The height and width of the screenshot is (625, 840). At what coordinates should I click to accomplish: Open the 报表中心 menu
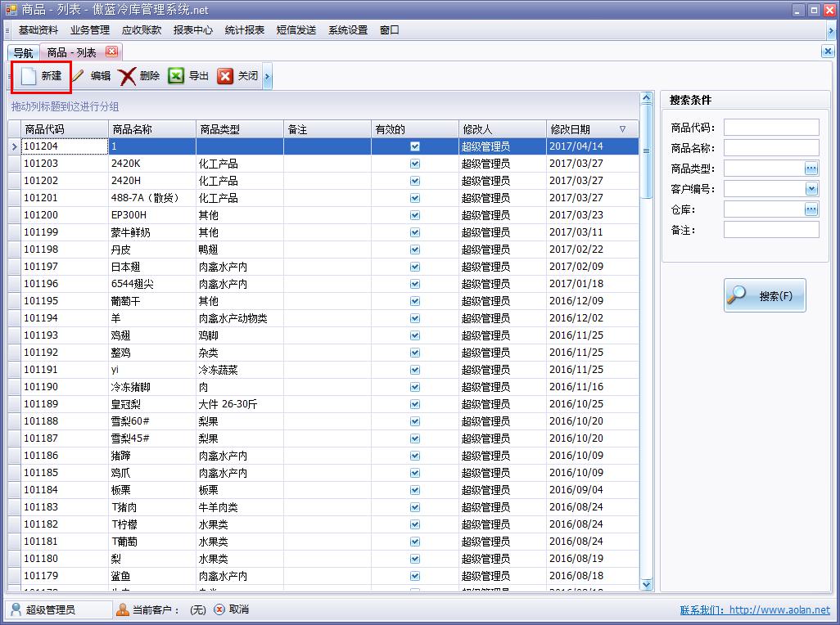point(193,30)
